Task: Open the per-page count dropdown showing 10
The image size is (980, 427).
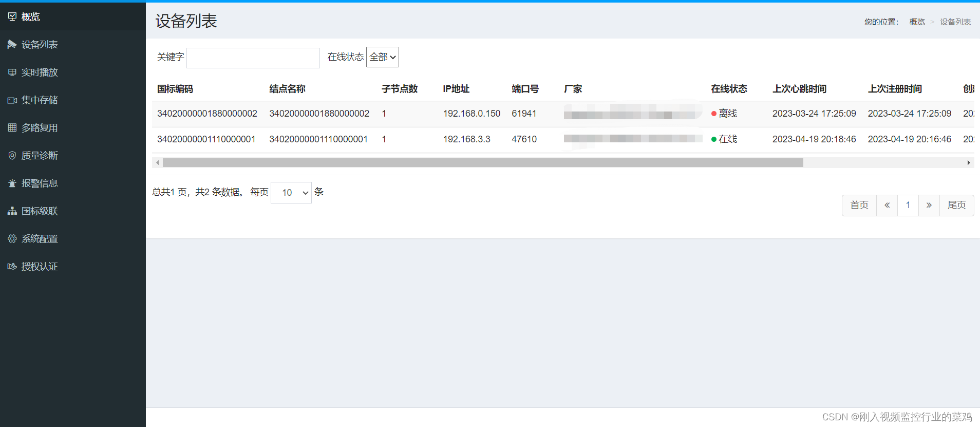Action: 291,193
